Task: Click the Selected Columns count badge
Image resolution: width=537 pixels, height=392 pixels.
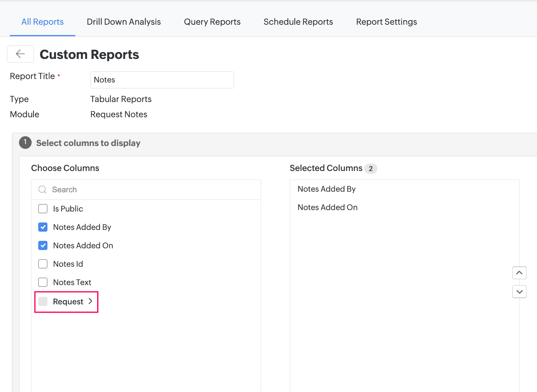Action: [x=371, y=168]
